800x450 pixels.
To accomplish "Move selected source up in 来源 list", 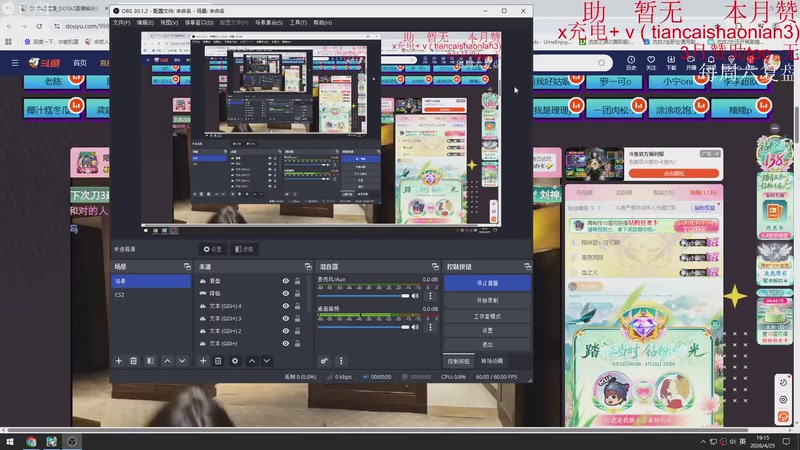I will pyautogui.click(x=252, y=361).
